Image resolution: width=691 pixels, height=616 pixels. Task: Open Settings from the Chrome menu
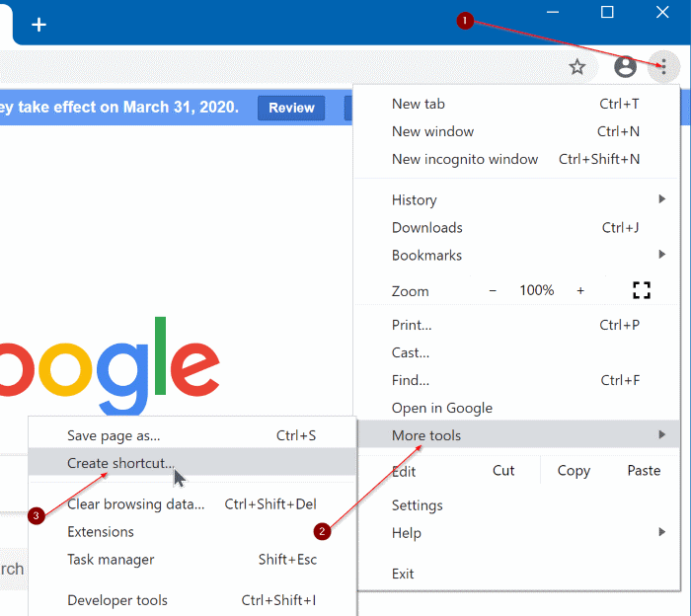(x=516, y=505)
